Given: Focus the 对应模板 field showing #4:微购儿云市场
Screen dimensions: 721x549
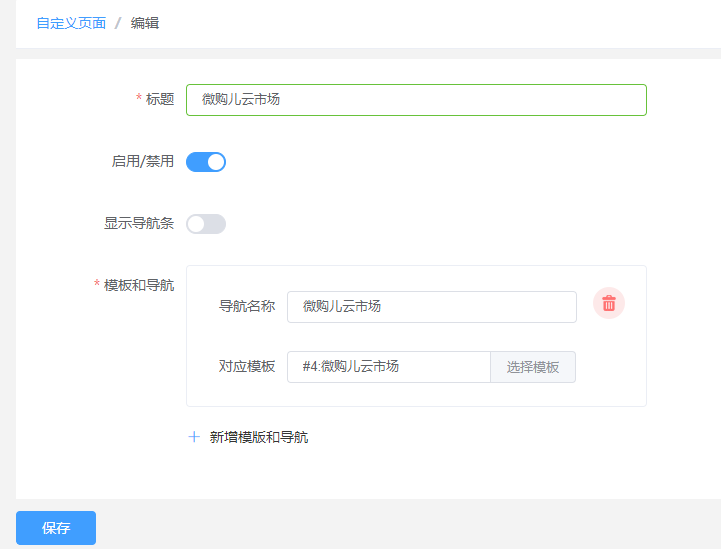Looking at the screenshot, I should coord(389,367).
